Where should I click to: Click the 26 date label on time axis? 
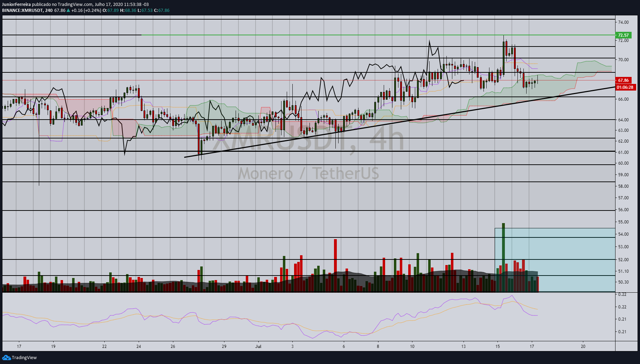click(173, 346)
